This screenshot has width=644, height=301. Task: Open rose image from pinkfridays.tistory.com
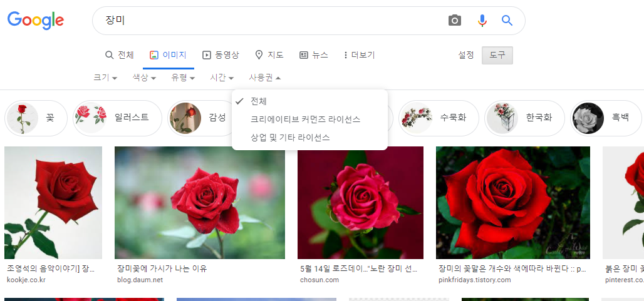[513, 203]
